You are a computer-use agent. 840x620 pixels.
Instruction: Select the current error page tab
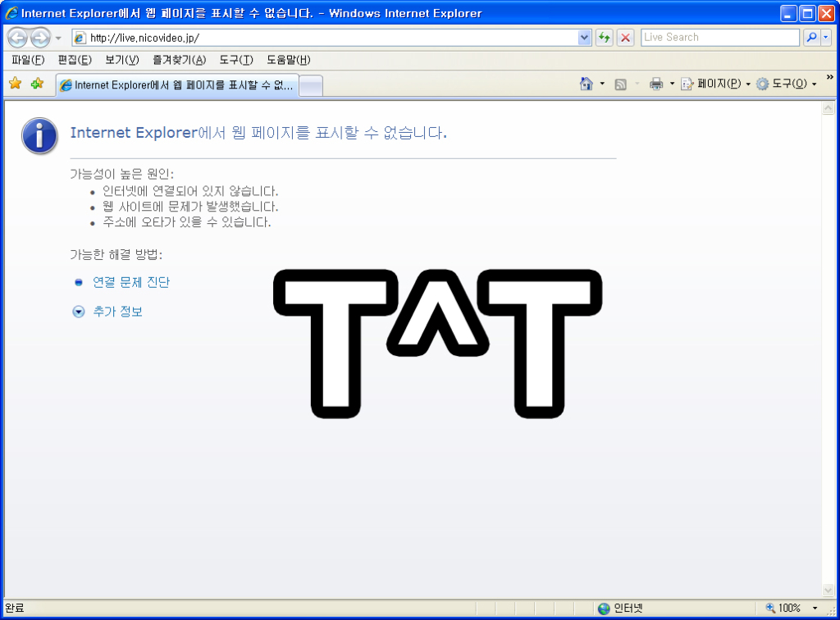[x=177, y=85]
